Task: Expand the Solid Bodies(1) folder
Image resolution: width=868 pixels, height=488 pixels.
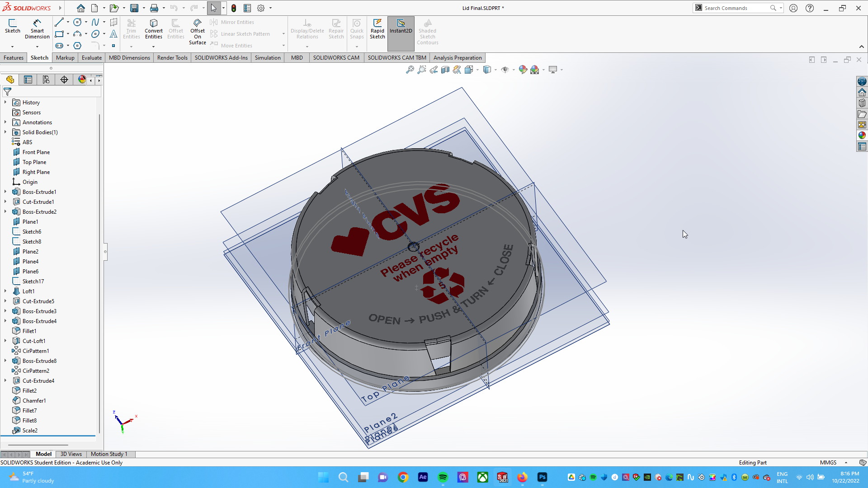Action: tap(5, 132)
